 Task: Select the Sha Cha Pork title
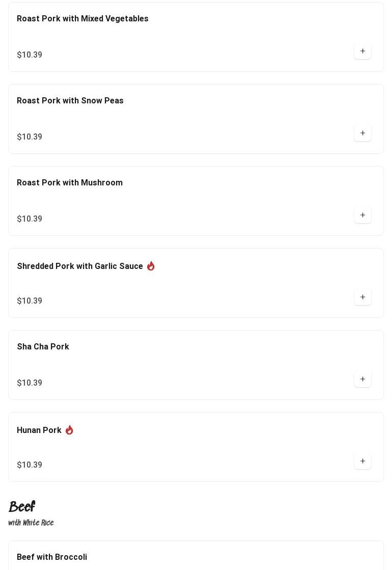(43, 347)
